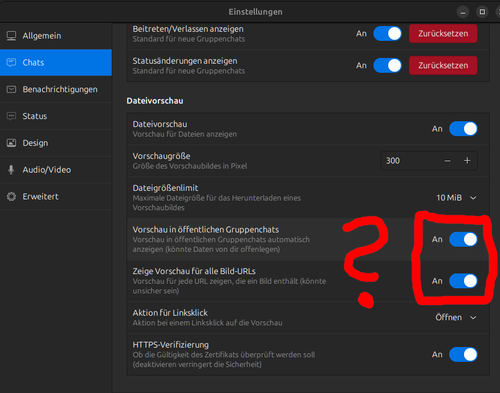Image resolution: width=500 pixels, height=393 pixels.
Task: Open the Aktion für Linksklick dropdown
Action: [x=456, y=317]
